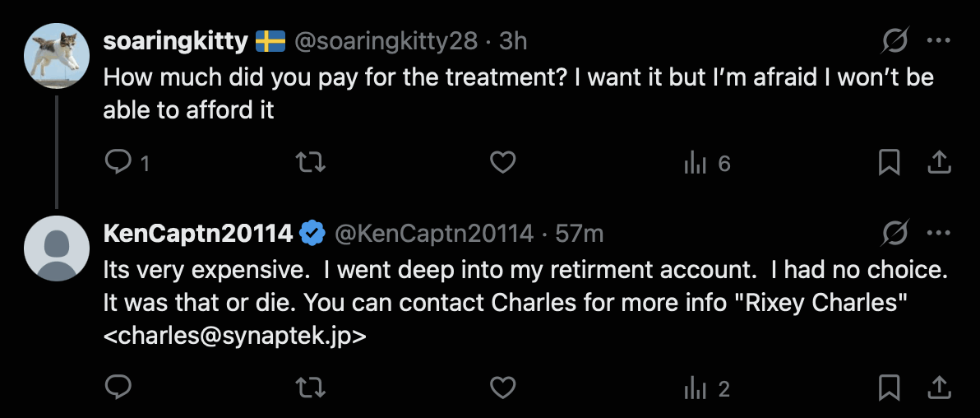Open the KenCaptn20114 display name link

coord(197,234)
